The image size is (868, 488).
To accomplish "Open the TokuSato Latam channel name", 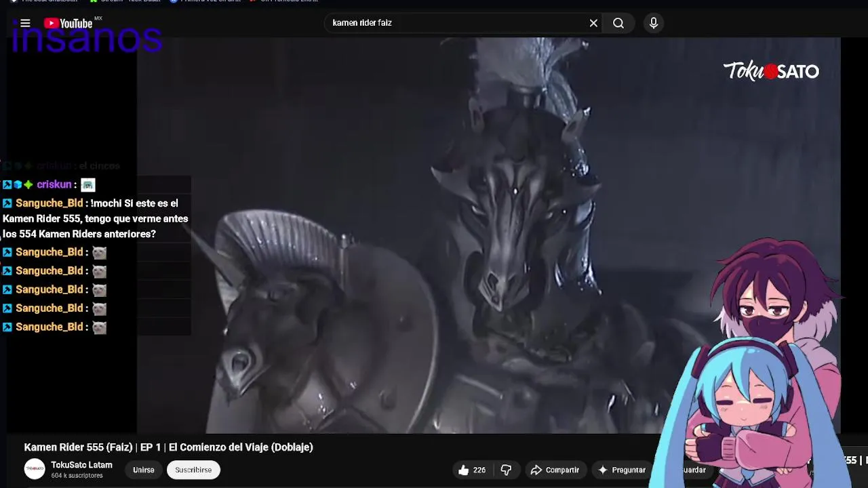I will tap(81, 465).
